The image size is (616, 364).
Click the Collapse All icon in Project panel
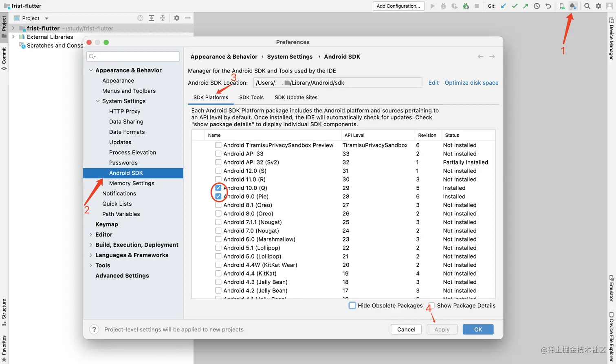pos(163,18)
